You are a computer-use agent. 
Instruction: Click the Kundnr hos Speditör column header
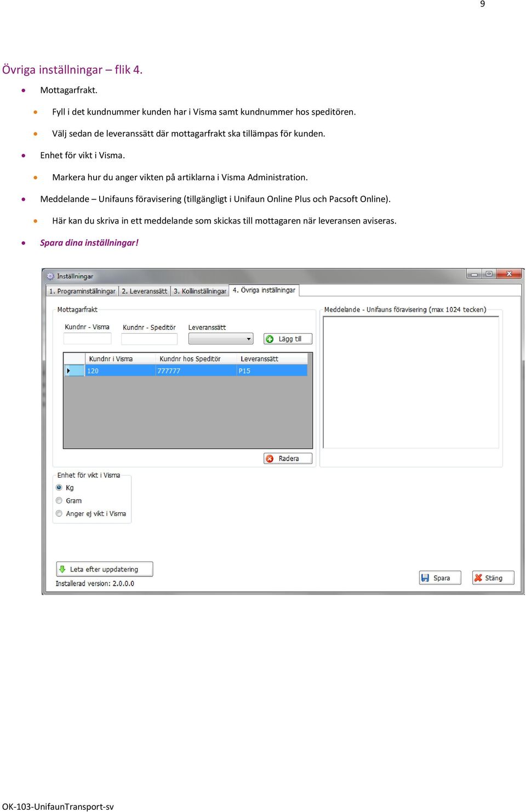tap(196, 359)
